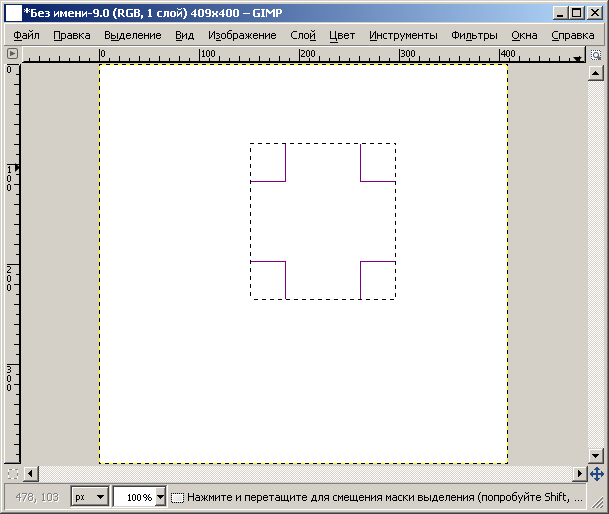Click the rectangle select icon in status bar

coord(177,497)
